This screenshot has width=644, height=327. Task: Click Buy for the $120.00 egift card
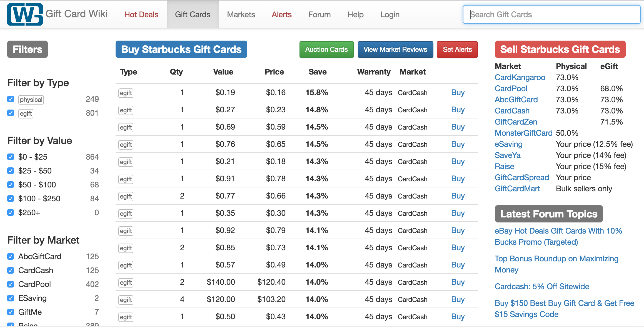pos(458,299)
